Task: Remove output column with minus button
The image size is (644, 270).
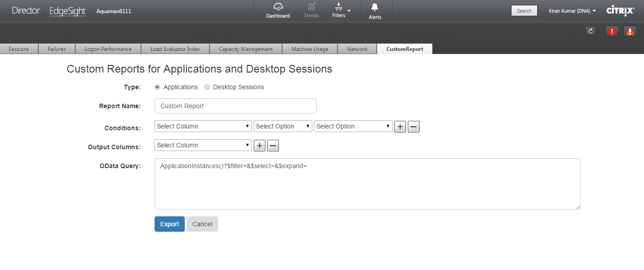Action: (x=273, y=146)
